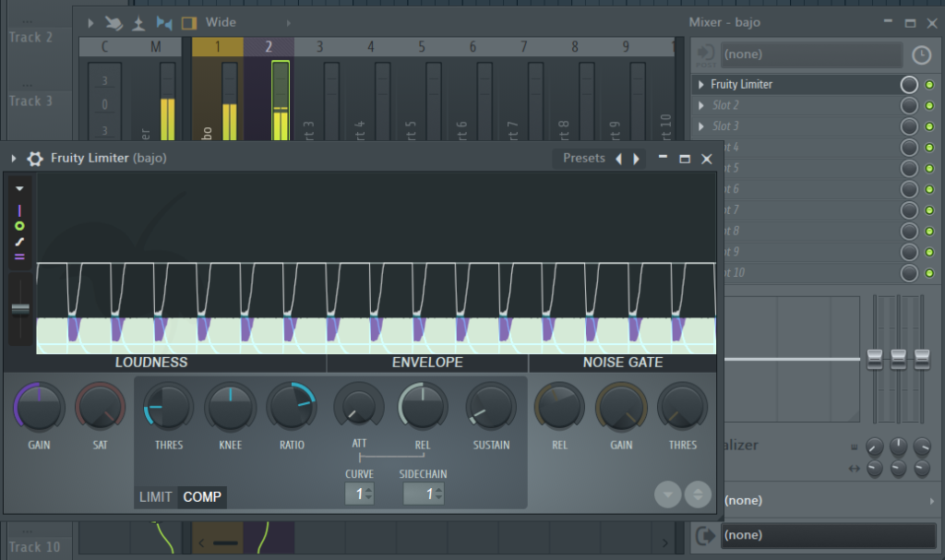Select mixer track 1 header
945x560 pixels.
218,46
